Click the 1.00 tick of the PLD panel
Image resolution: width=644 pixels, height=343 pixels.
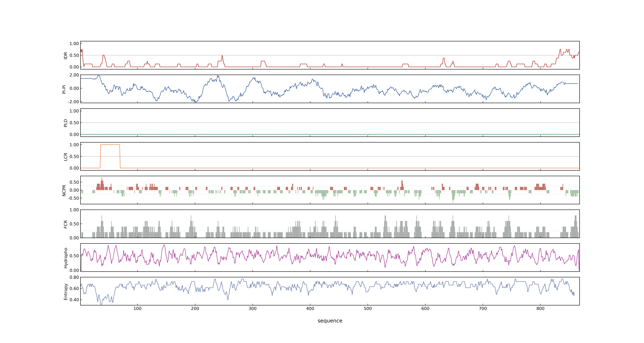tap(74, 111)
